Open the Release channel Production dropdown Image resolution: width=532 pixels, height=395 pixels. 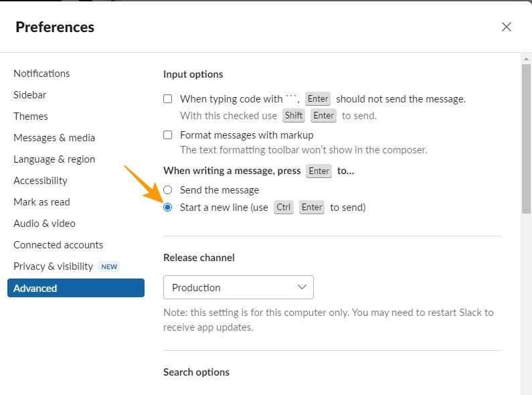[238, 287]
